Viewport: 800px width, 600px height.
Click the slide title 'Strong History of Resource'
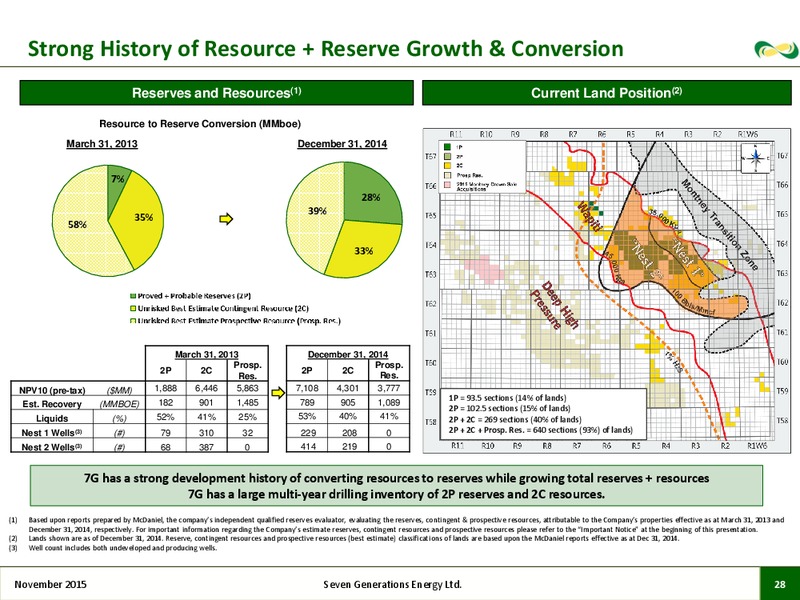(x=325, y=49)
